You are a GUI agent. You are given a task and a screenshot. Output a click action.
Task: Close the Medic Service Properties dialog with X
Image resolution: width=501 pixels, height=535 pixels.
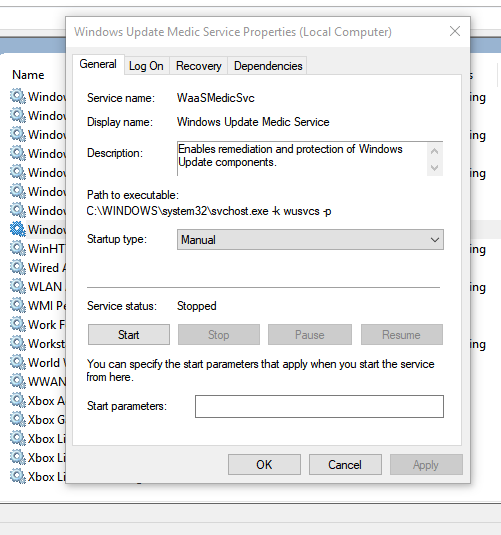coord(455,31)
